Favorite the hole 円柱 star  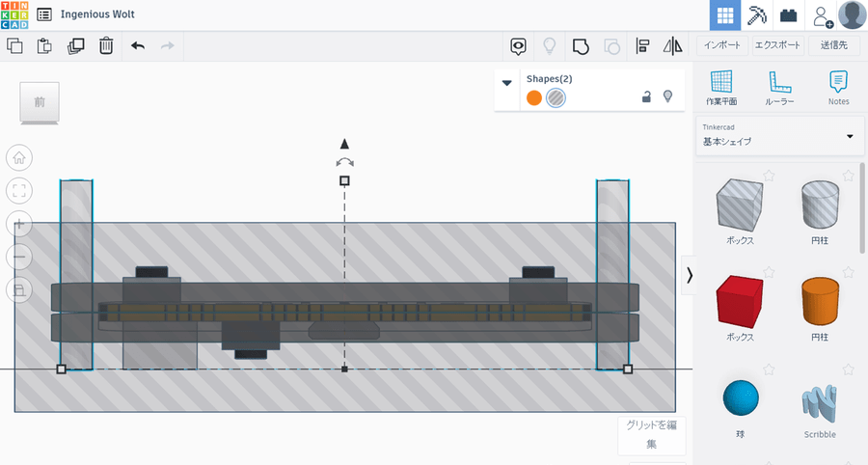[x=848, y=176]
